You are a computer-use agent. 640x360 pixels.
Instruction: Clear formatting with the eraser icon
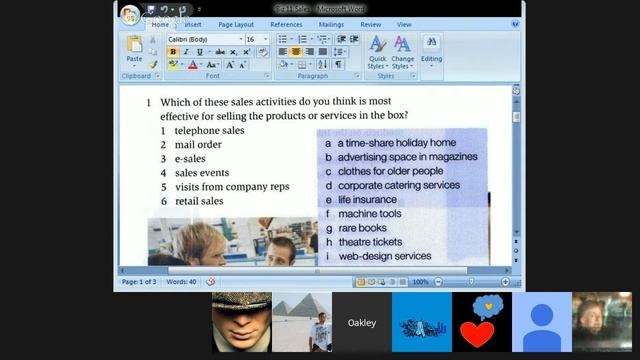pyautogui.click(x=263, y=52)
